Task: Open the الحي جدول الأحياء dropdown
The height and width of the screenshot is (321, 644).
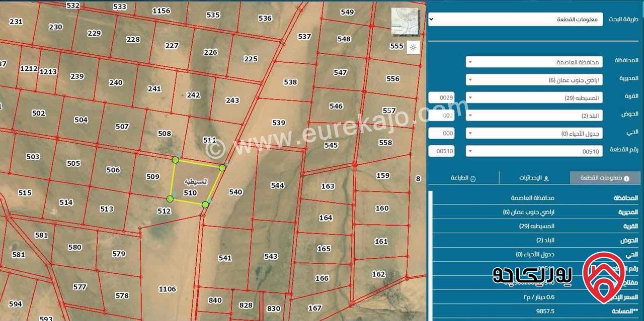Action: coord(534,134)
